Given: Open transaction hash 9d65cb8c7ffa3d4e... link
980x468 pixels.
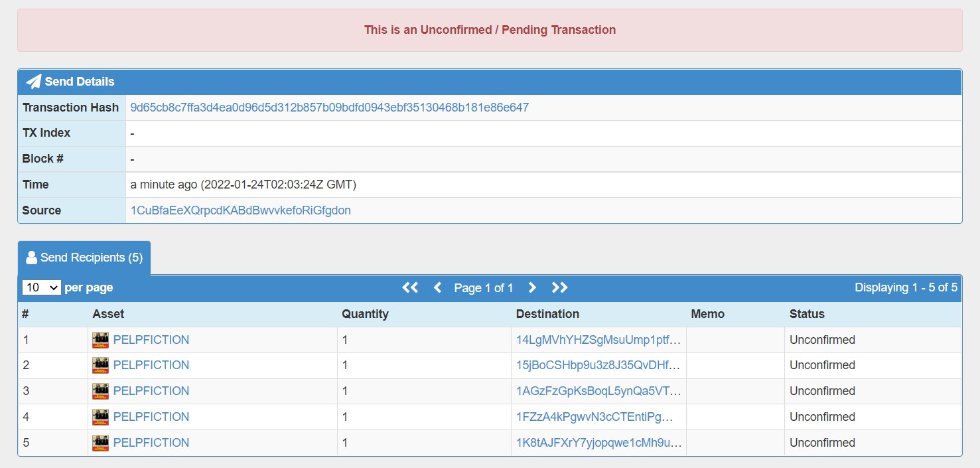Looking at the screenshot, I should tap(330, 108).
